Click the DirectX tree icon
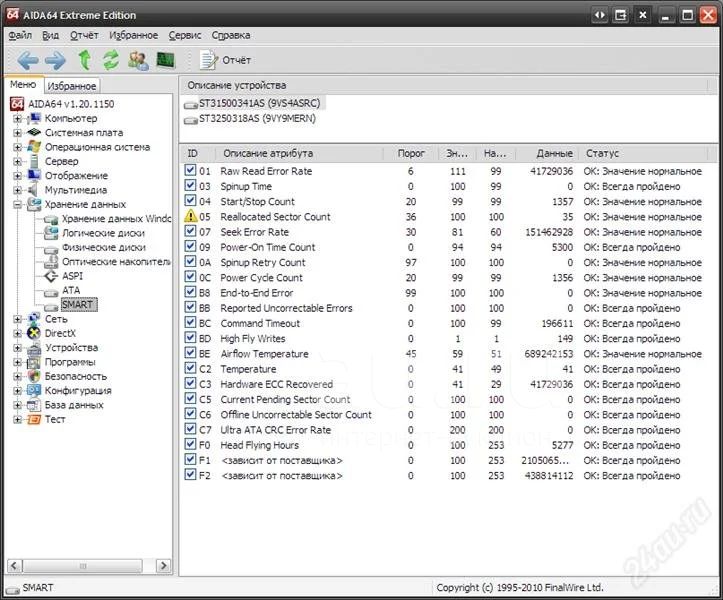Screen dimensions: 723x600 pyautogui.click(x=34, y=333)
